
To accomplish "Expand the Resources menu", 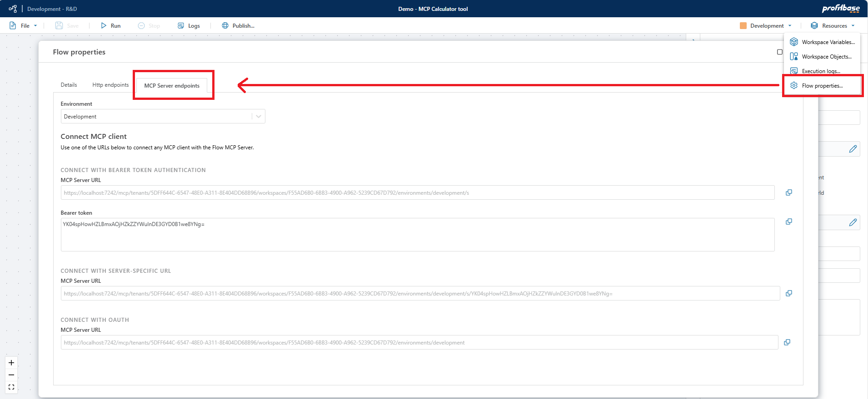I will pyautogui.click(x=833, y=26).
